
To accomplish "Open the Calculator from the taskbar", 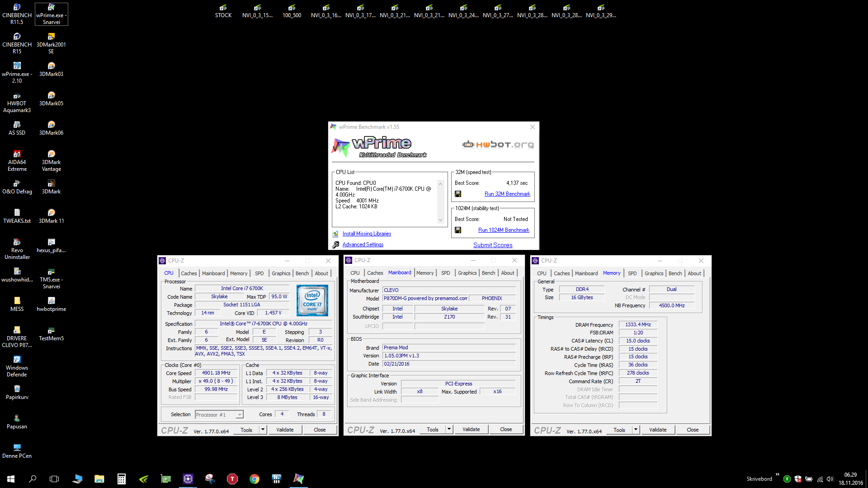I will pyautogui.click(x=122, y=479).
